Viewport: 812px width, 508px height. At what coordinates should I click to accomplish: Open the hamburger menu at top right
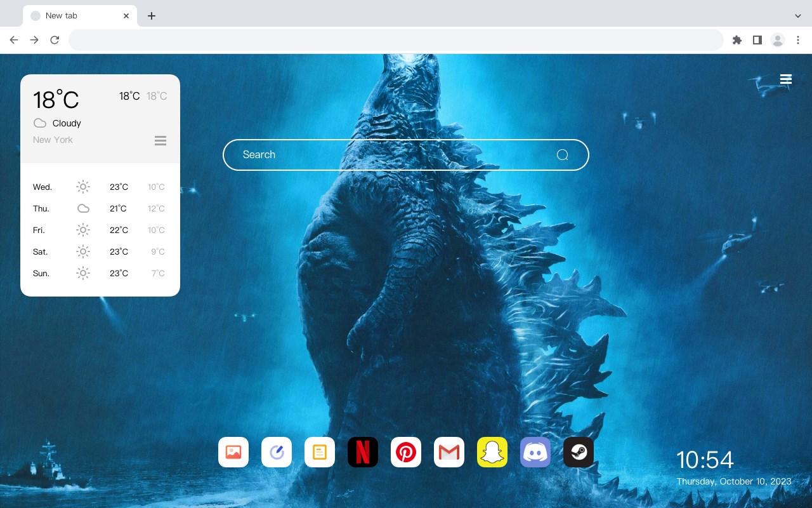pos(786,79)
